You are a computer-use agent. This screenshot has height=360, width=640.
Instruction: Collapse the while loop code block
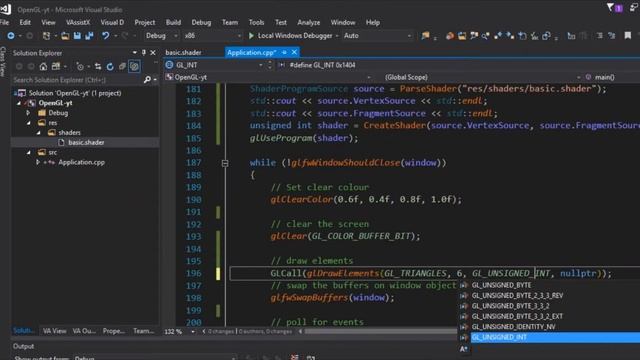click(x=225, y=163)
